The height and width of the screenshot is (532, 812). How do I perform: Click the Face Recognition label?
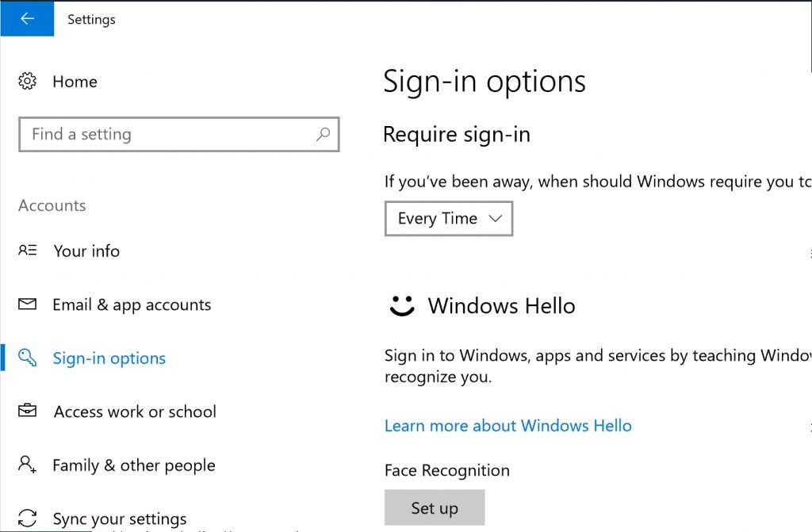point(447,470)
